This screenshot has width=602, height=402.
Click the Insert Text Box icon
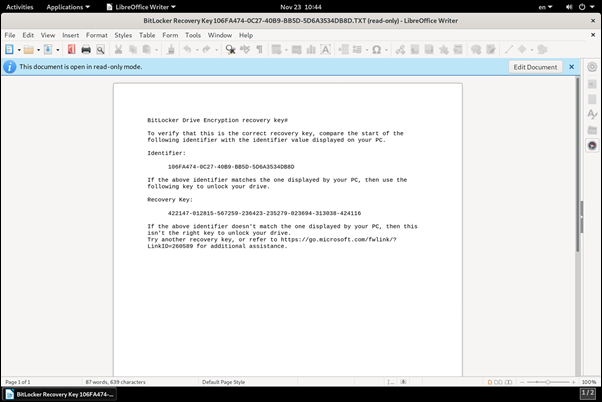[x=326, y=50]
